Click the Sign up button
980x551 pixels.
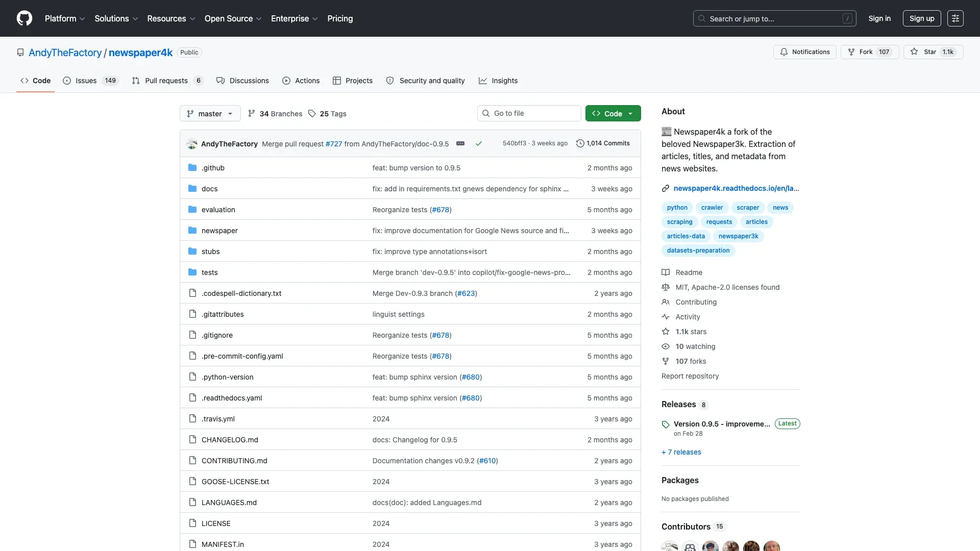pos(921,18)
